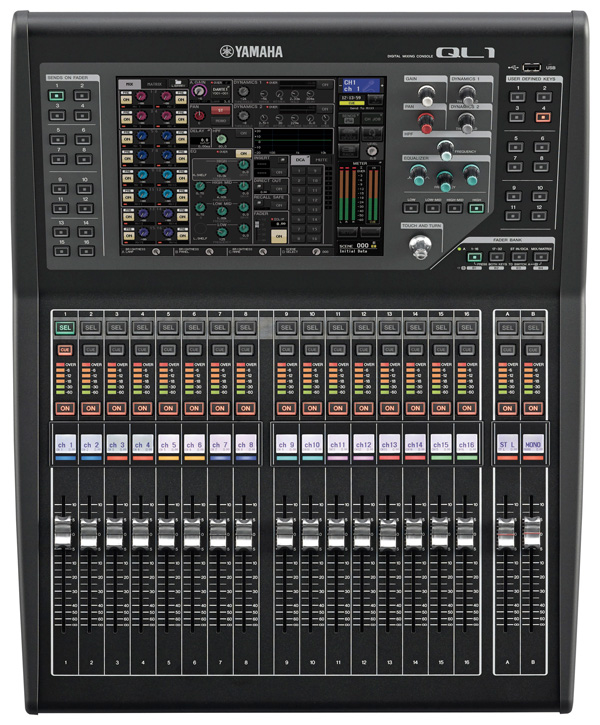The width and height of the screenshot is (600, 725).
Task: Toggle the CUE key on channel 1
Action: [65, 350]
